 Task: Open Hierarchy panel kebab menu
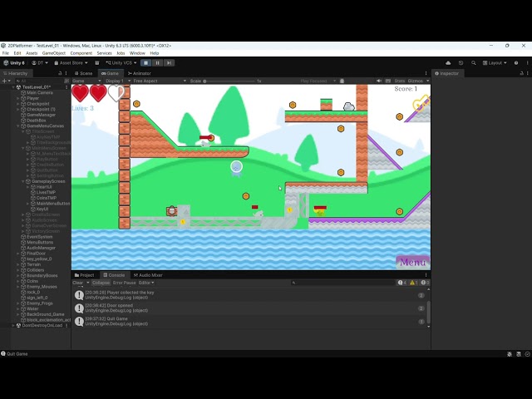click(x=66, y=73)
